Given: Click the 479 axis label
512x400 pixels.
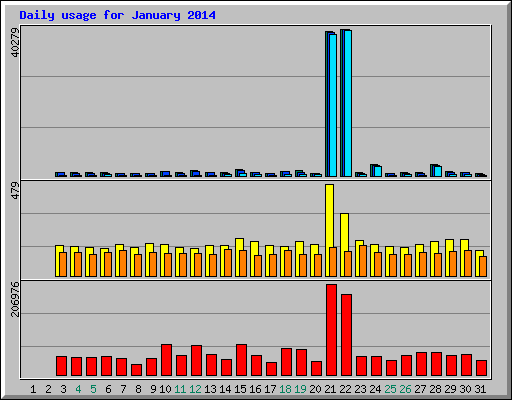Looking at the screenshot, I should [15, 191].
